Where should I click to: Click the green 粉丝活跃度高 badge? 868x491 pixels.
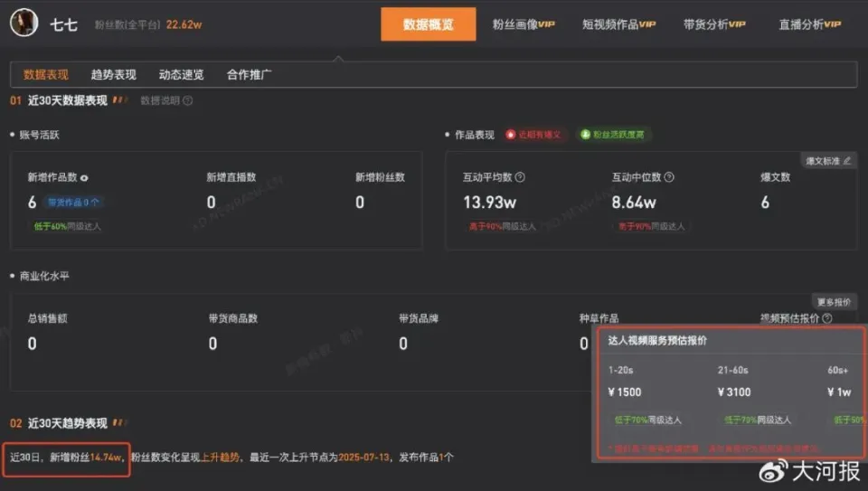613,135
